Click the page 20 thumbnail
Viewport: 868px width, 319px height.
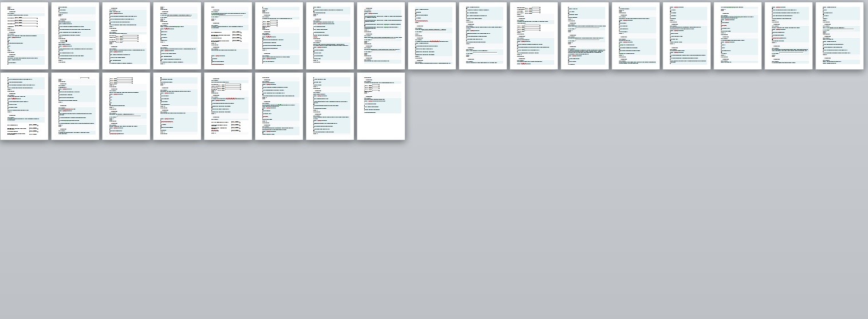click(126, 106)
